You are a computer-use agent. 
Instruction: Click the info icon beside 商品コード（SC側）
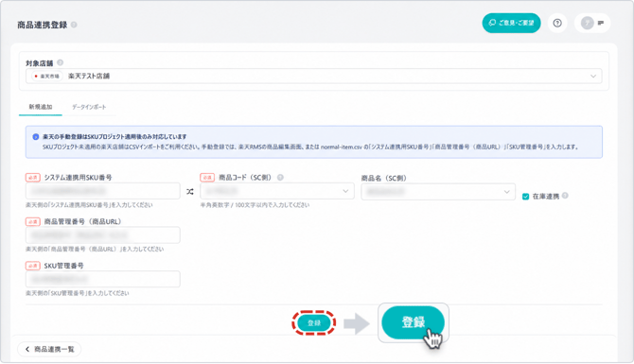pos(280,178)
